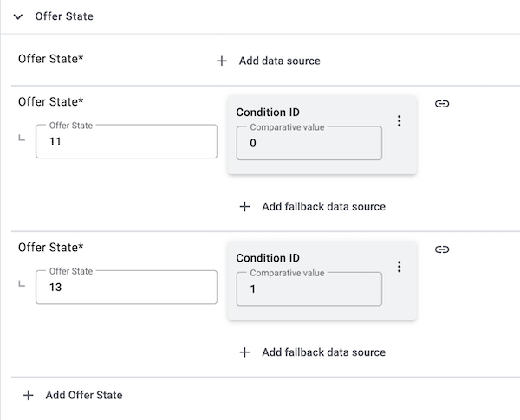520x420 pixels.
Task: Click Comparative value field containing 1
Action: [x=309, y=289]
